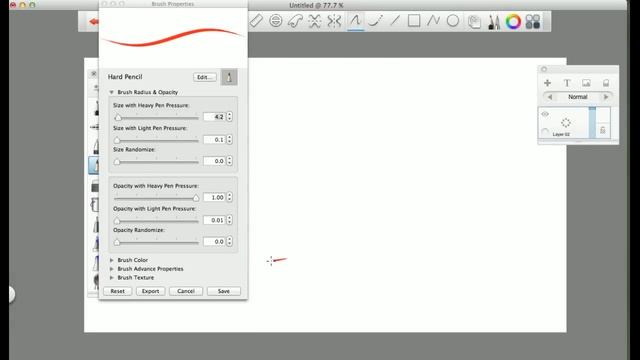
Task: Click the Size Randomize slider handle
Action: [117, 162]
